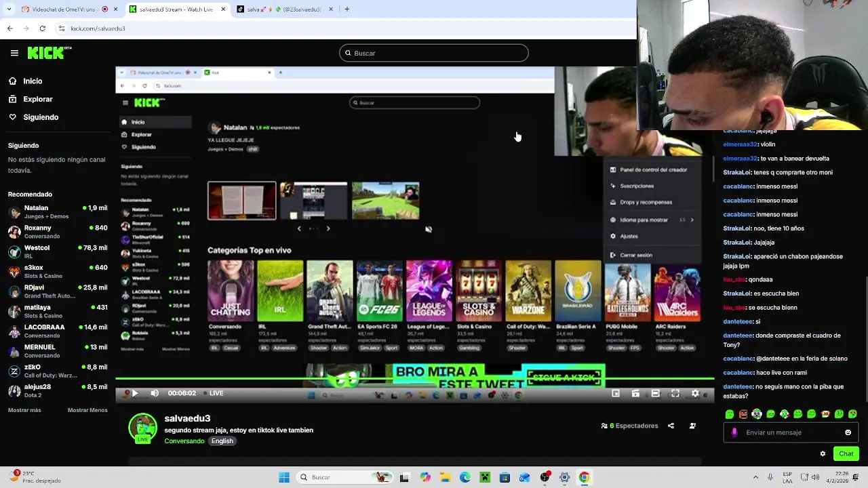Screen dimensions: 868x488
Task: Click Mostrar Menos under recommended channels
Action: tap(87, 410)
